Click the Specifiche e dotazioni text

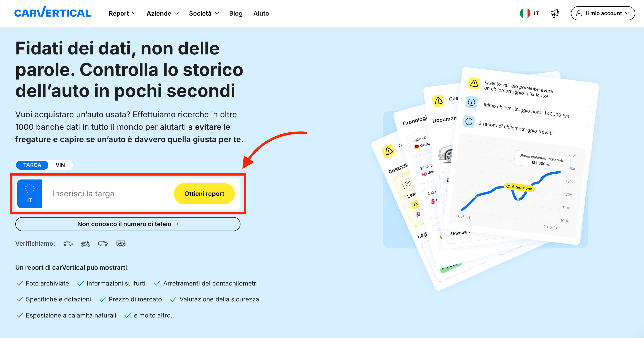coord(59,299)
